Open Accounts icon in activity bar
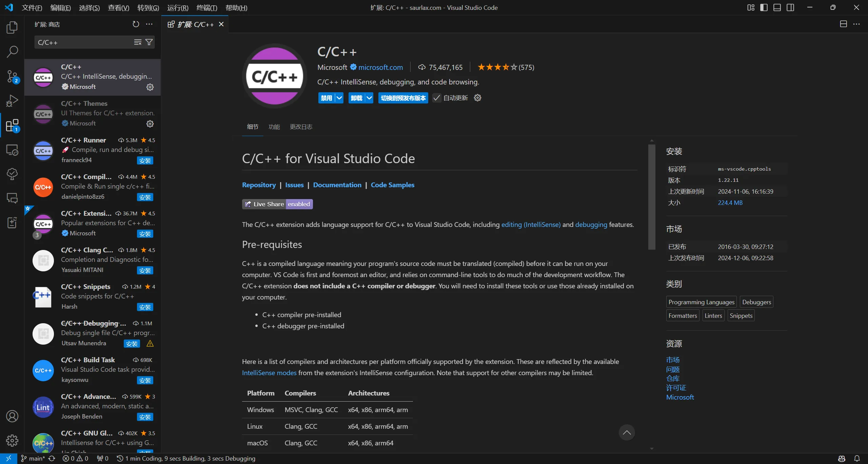The image size is (868, 464). (x=12, y=416)
